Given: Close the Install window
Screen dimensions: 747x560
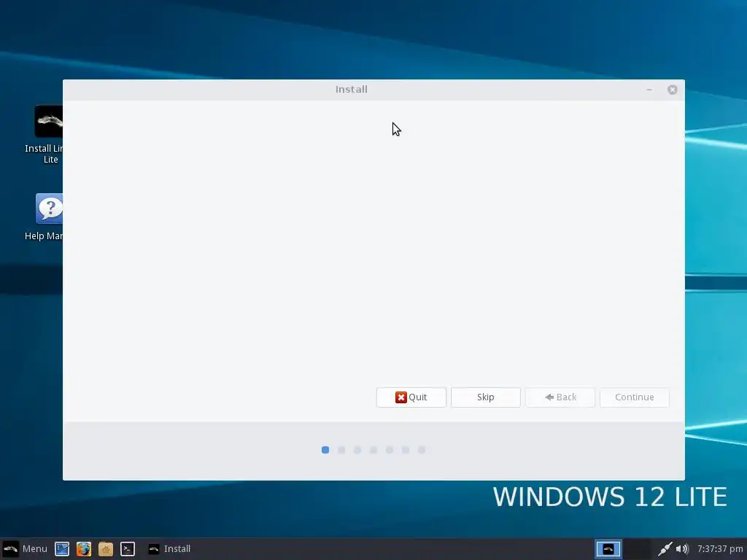Looking at the screenshot, I should click(x=672, y=90).
